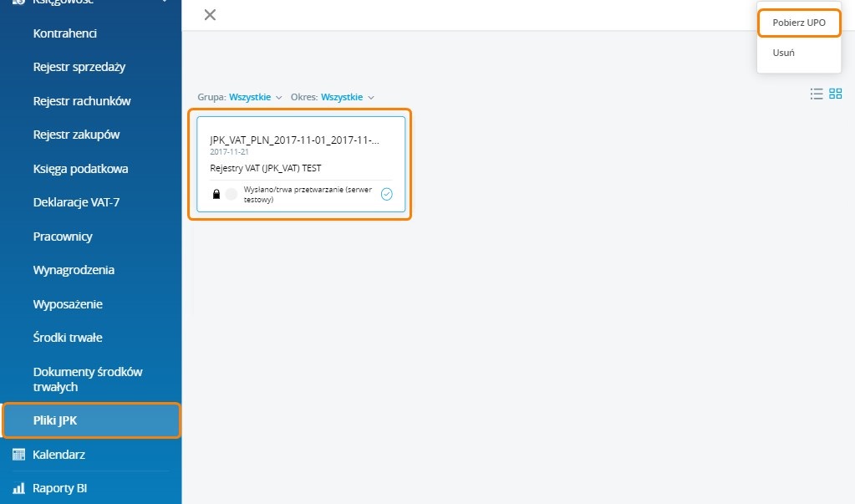Open Księga podatkowa section
Viewport: 855px width, 504px height.
coord(80,169)
